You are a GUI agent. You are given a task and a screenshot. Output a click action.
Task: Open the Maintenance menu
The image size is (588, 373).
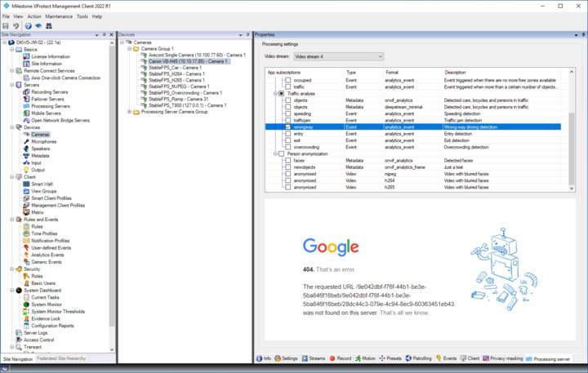pyautogui.click(x=59, y=16)
